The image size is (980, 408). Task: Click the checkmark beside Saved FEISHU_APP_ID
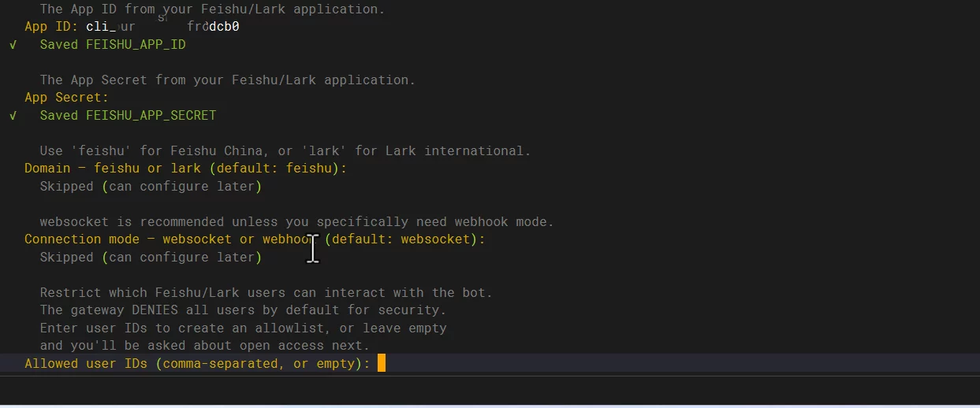click(13, 45)
